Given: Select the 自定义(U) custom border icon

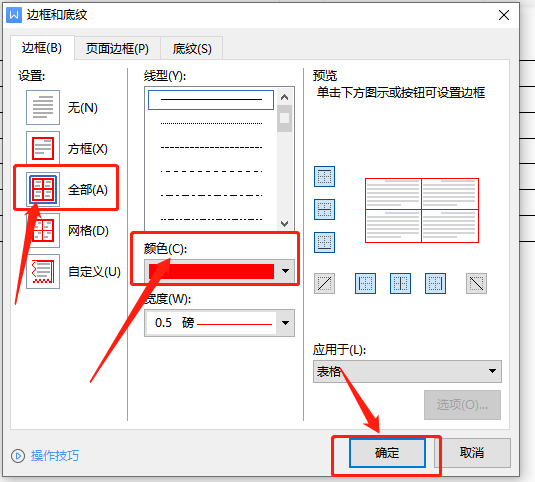Looking at the screenshot, I should 43,272.
